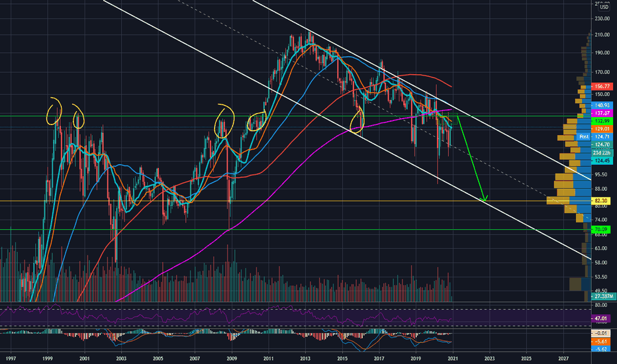Click the 190.00 price axis tick
The width and height of the screenshot is (617, 364).
[602, 53]
